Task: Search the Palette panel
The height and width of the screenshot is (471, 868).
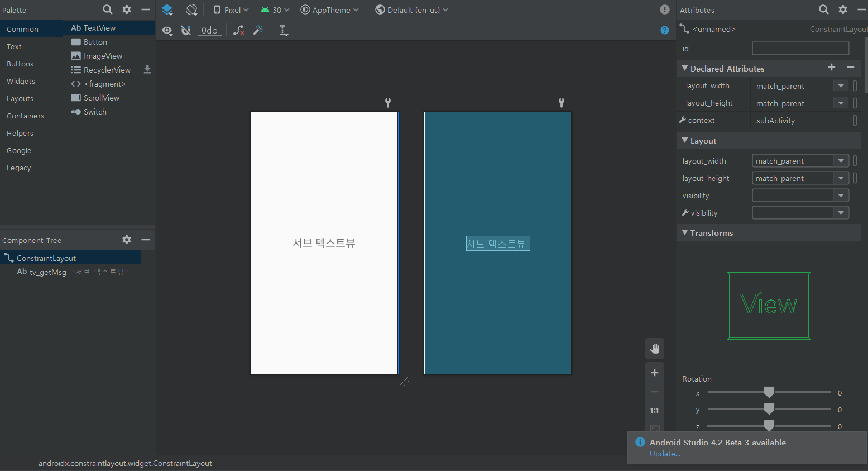Action: (x=108, y=9)
